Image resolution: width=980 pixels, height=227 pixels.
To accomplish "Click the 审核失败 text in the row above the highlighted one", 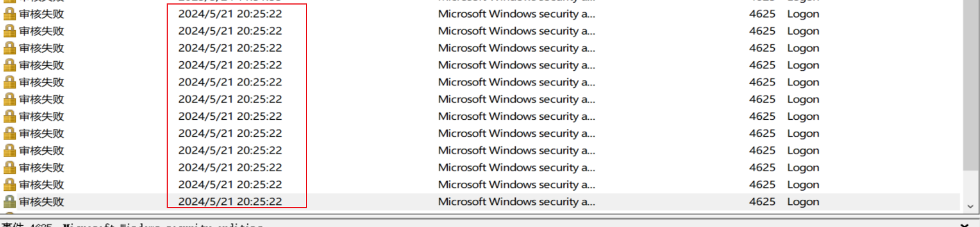I will click(x=41, y=184).
